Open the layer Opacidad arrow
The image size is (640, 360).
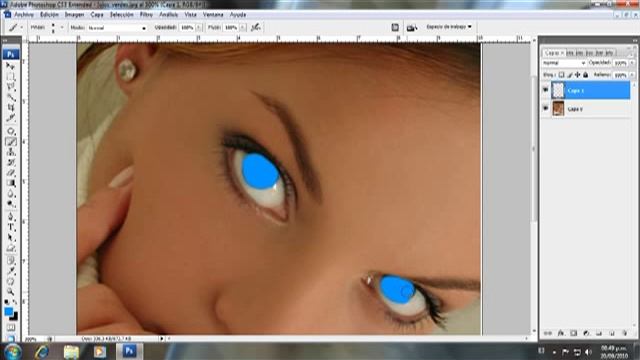tap(632, 63)
